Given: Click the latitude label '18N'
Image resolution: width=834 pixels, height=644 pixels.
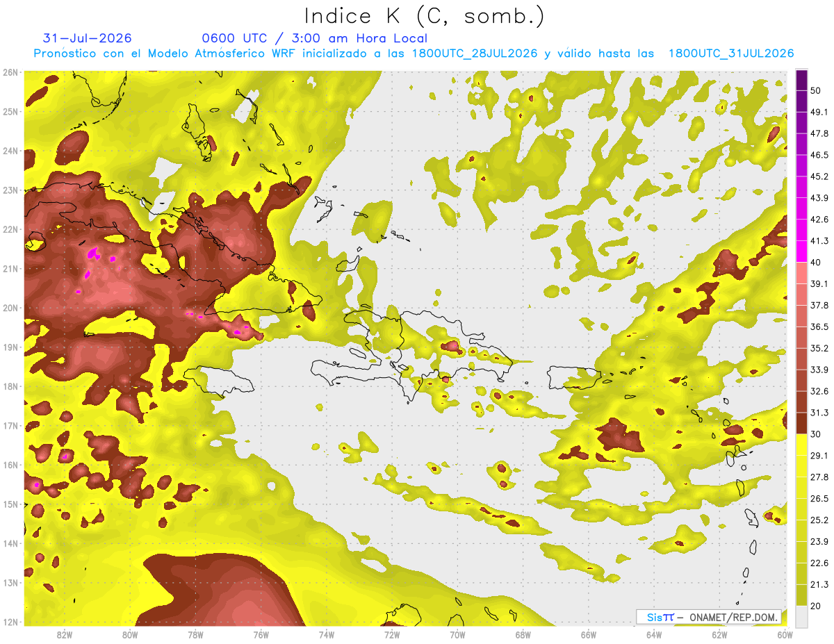Looking at the screenshot, I should 10,386.
